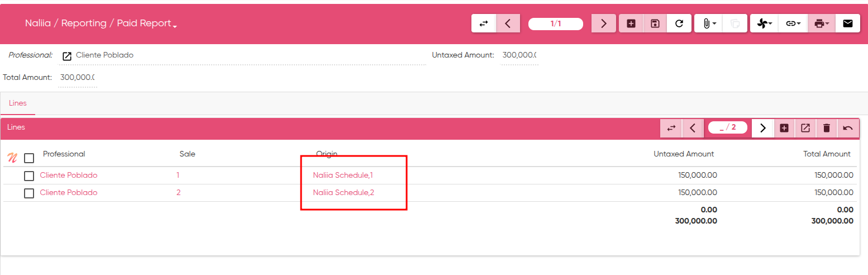Go to the next line in the Lines toolbar
The height and width of the screenshot is (275, 868).
763,128
